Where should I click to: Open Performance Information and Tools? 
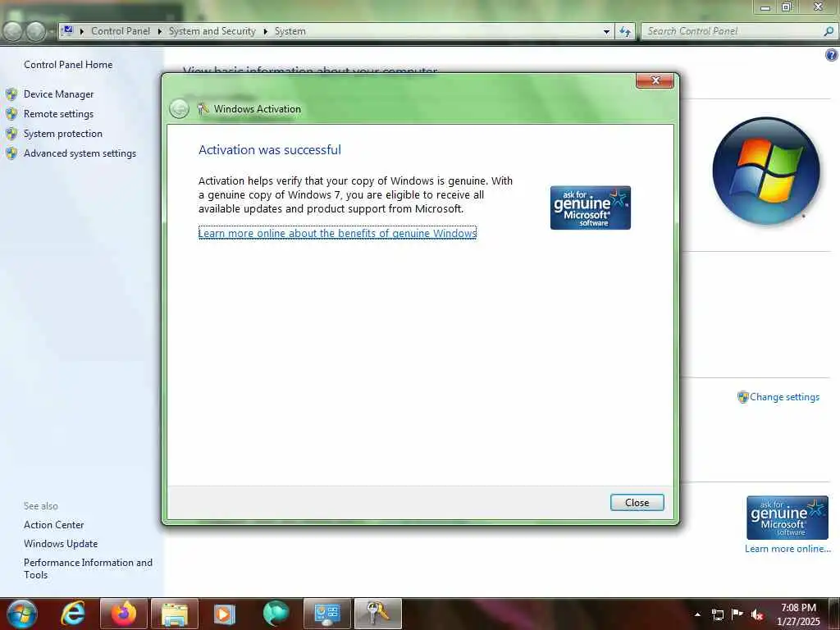88,568
